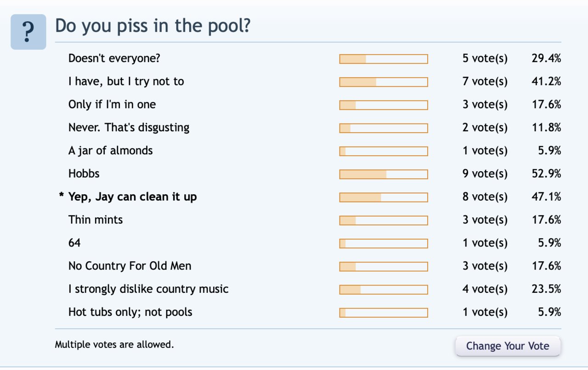The height and width of the screenshot is (370, 588).
Task: Click the 'Only if I'm in one' option
Action: click(x=112, y=105)
